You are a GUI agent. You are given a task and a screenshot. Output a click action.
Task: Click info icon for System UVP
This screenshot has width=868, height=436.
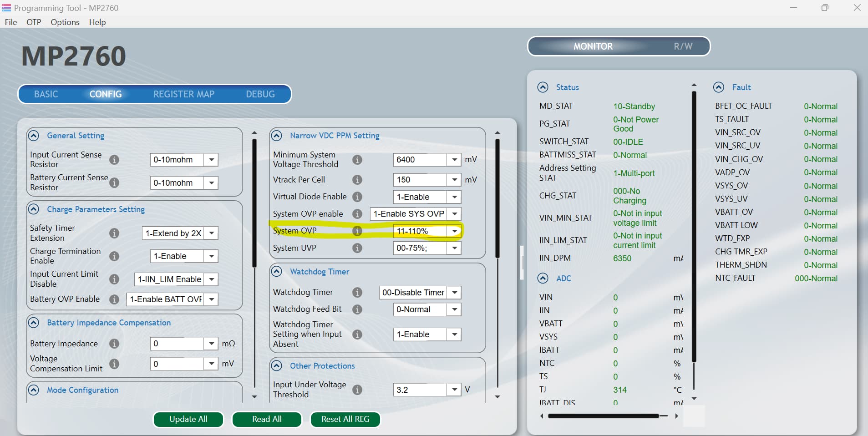point(357,248)
